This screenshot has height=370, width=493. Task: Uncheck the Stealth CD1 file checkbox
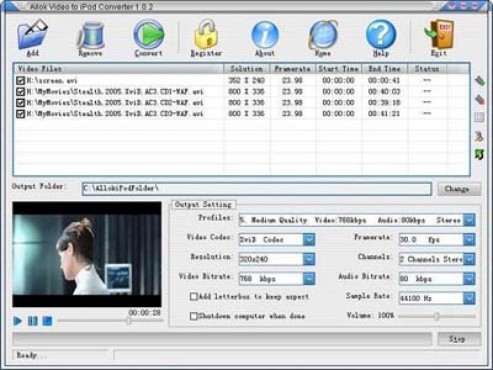20,92
